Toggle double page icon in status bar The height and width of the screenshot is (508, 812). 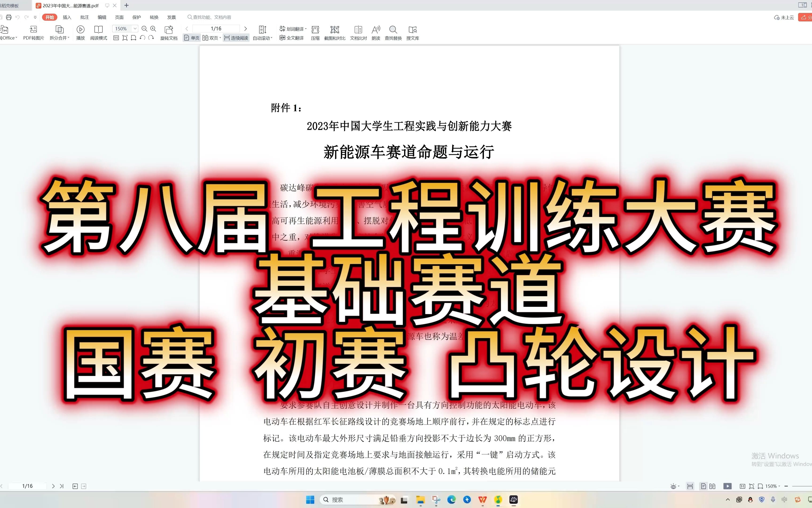[x=712, y=486]
